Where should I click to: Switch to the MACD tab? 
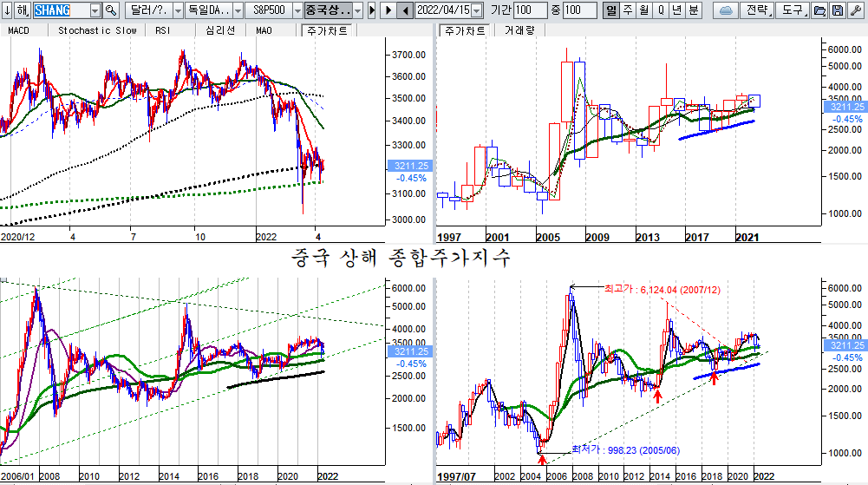19,30
